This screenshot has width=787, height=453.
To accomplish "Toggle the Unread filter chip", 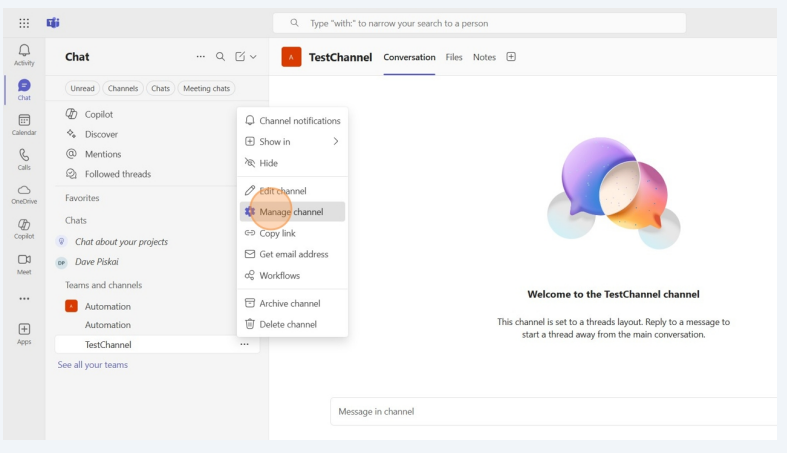I will (x=82, y=88).
